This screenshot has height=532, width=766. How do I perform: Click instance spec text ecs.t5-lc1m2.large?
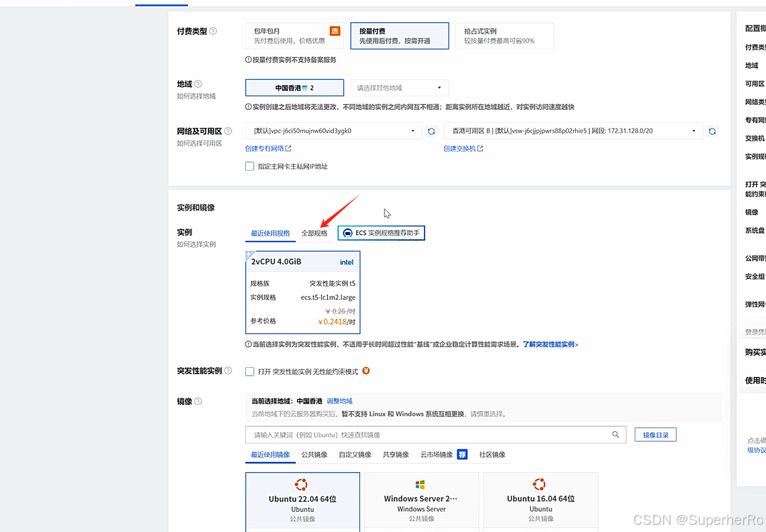point(328,297)
